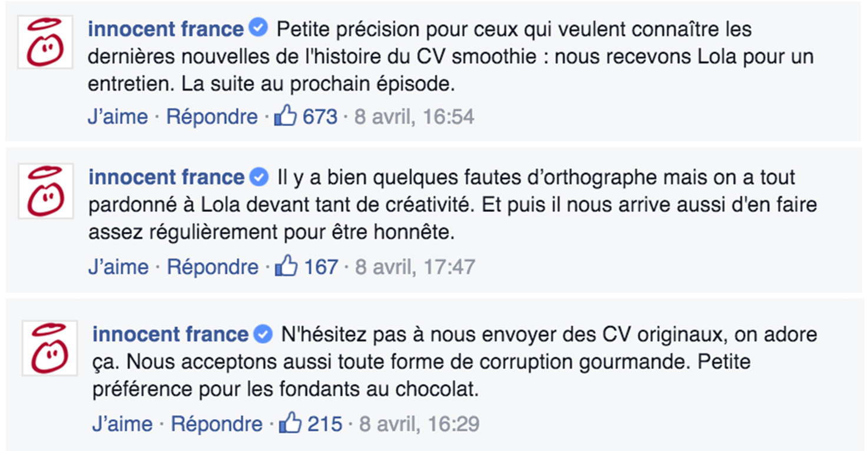This screenshot has width=868, height=451.
Task: Click verified badge in the fautes d'orthographe comment
Action: coord(259,177)
